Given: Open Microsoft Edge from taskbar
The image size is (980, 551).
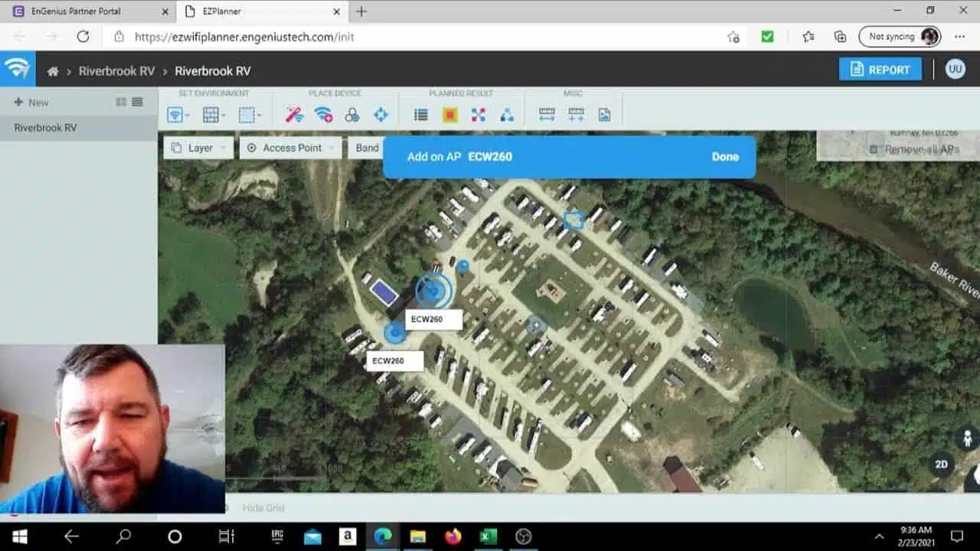Looking at the screenshot, I should pyautogui.click(x=383, y=536).
